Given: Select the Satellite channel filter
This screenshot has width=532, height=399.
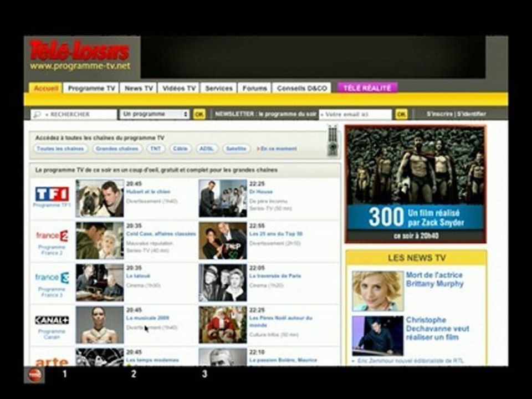Looking at the screenshot, I should pyautogui.click(x=236, y=149).
